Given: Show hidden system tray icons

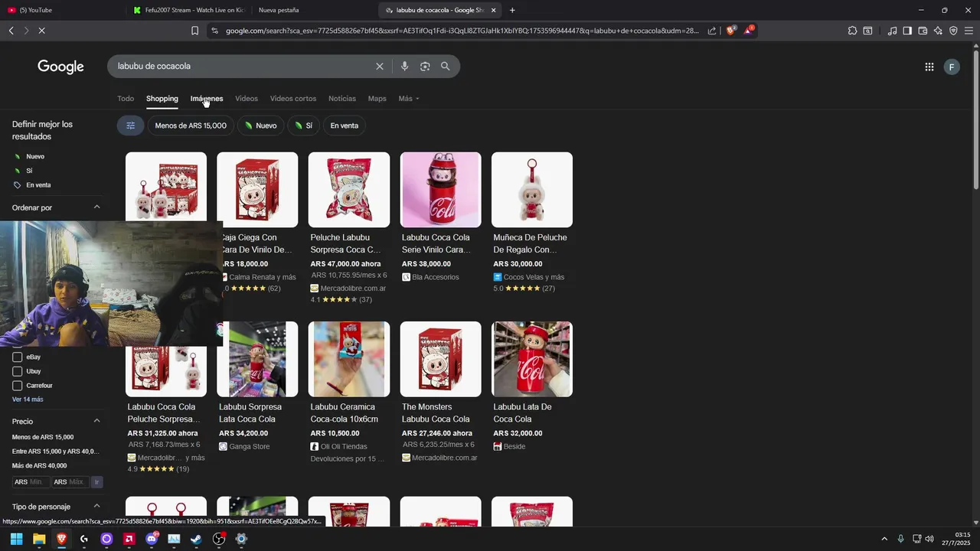Looking at the screenshot, I should point(884,539).
